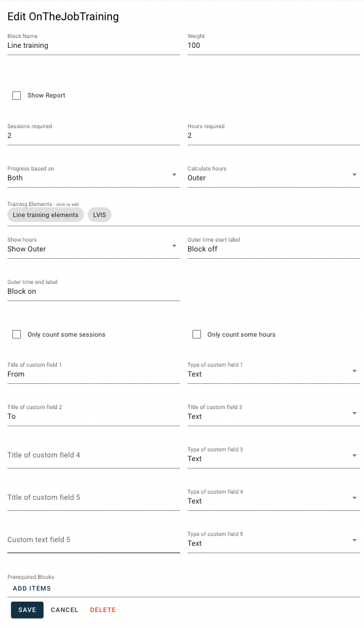
Task: Focus the Title of custom field 4 input
Action: pyautogui.click(x=94, y=456)
